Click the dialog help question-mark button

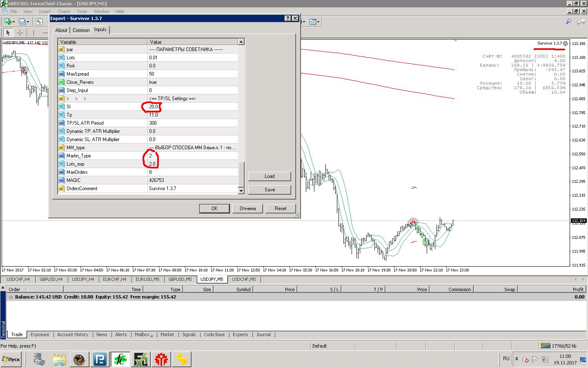tap(287, 18)
